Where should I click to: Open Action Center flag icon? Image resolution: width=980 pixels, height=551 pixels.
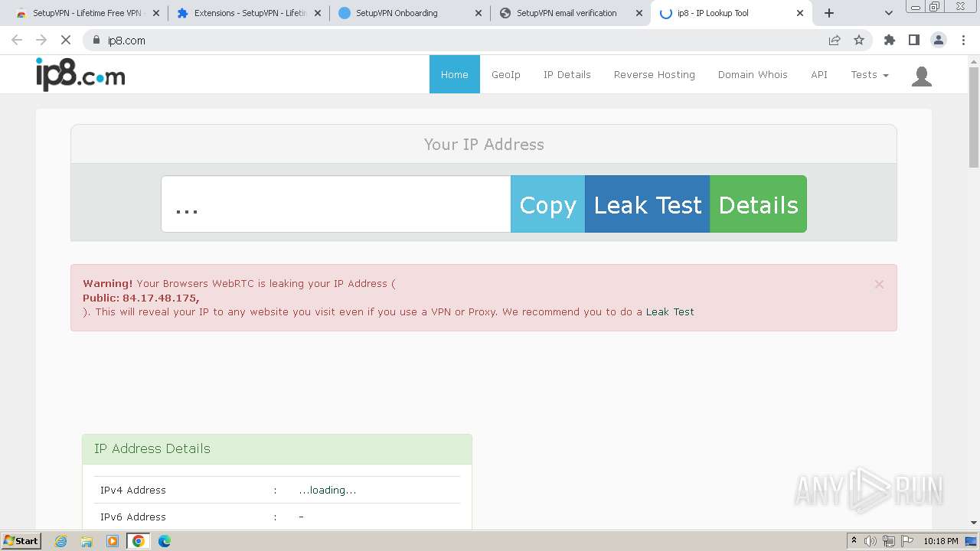click(x=906, y=541)
